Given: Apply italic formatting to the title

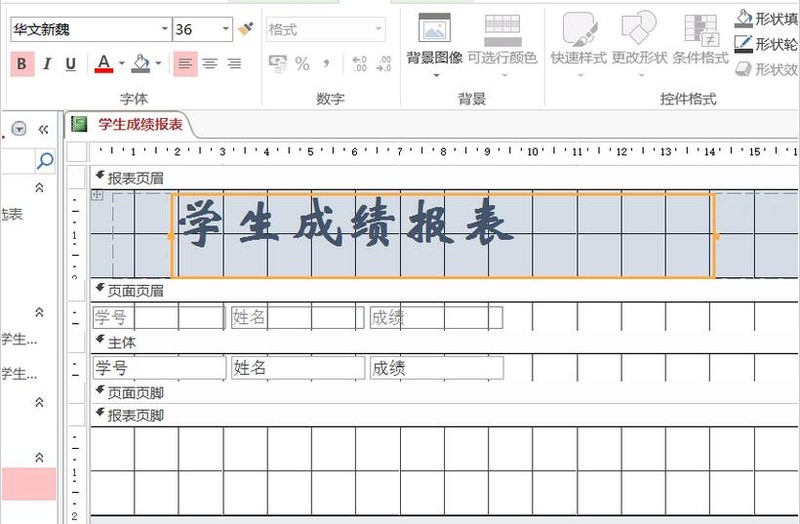Looking at the screenshot, I should pos(46,64).
